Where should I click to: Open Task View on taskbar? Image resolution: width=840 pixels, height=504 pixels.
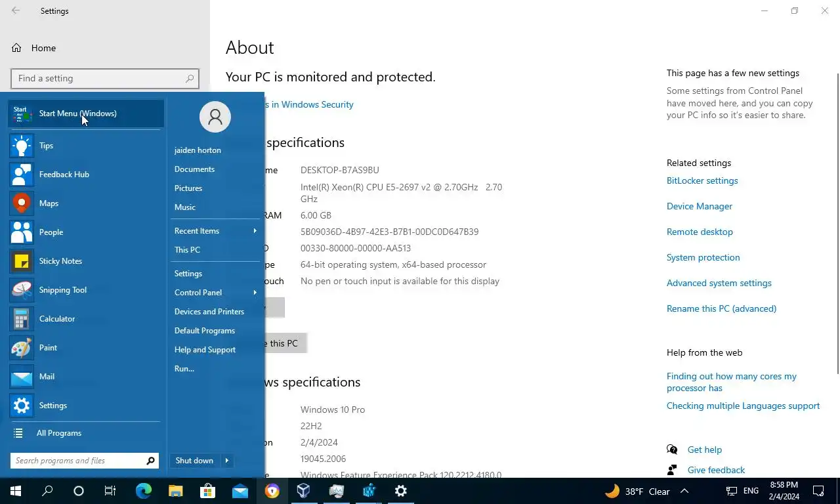coord(110,491)
